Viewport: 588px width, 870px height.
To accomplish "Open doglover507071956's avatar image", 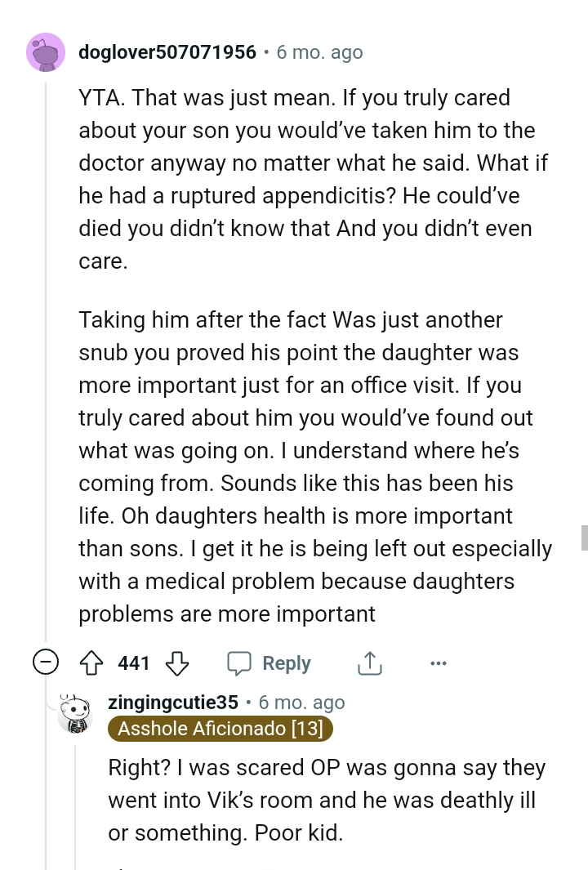I will click(45, 51).
